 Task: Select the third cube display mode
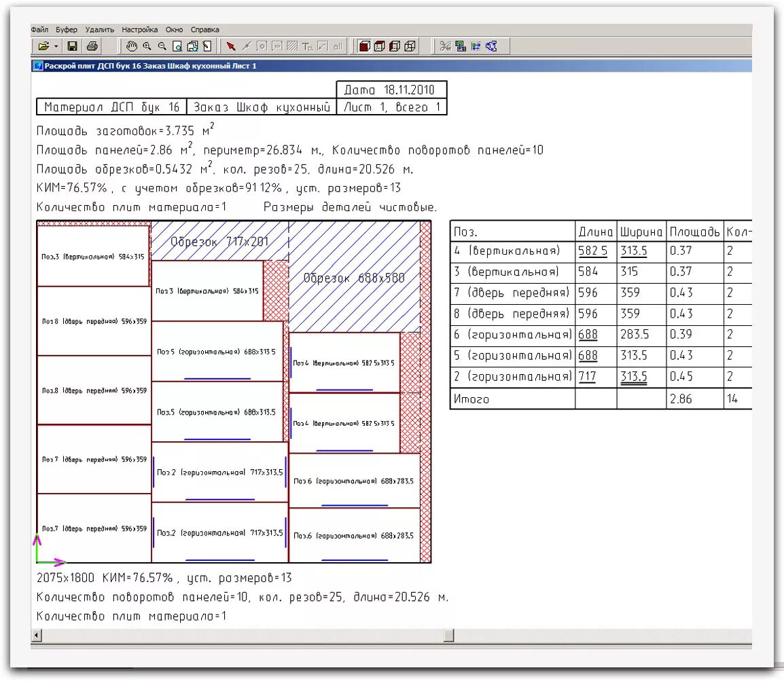395,46
